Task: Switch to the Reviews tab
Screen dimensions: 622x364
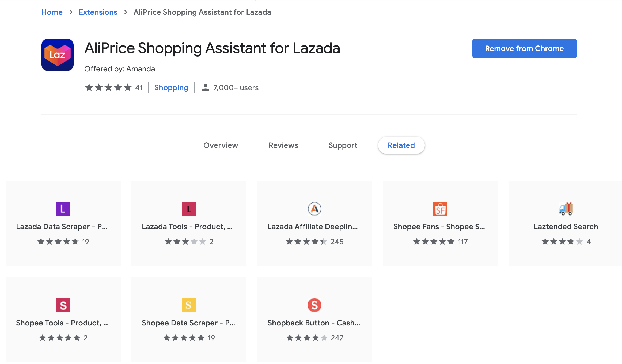Action: tap(283, 145)
